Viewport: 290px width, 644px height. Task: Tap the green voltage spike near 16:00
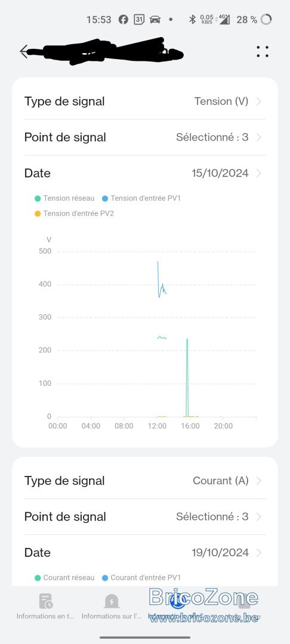click(x=187, y=378)
